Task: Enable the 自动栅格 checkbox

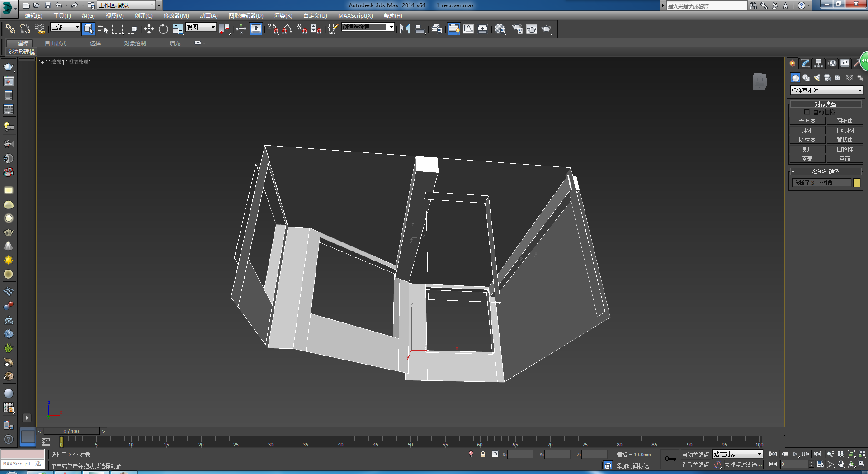Action: point(807,112)
